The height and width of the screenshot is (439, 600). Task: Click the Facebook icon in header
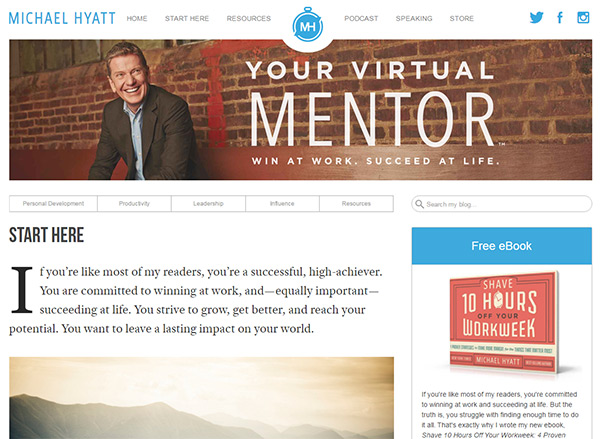click(560, 18)
